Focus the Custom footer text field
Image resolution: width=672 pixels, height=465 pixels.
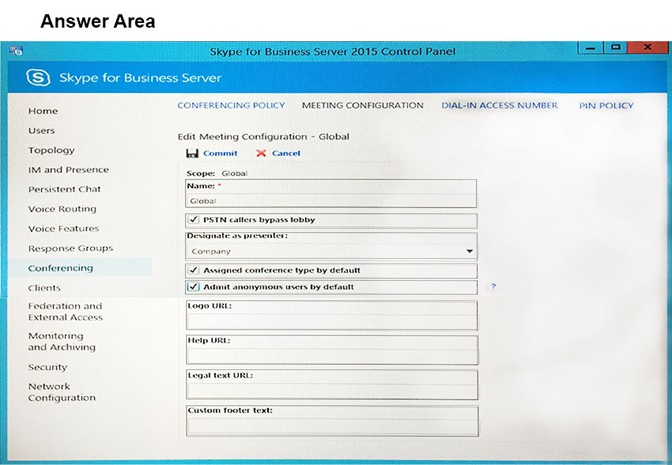(332, 426)
